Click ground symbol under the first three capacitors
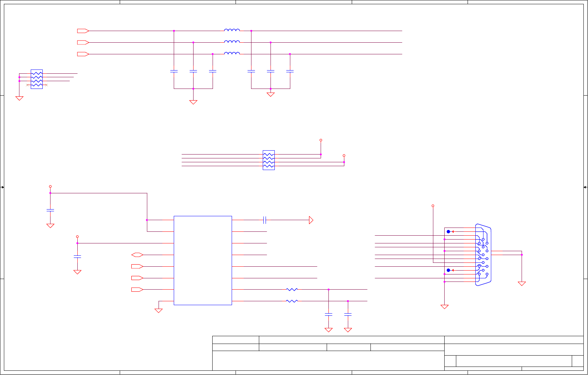The width and height of the screenshot is (588, 375). pos(193,102)
